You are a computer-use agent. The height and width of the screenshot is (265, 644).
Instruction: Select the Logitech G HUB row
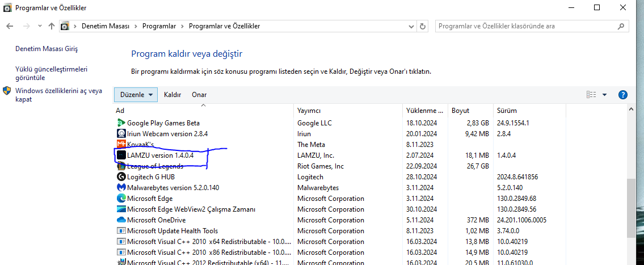(x=340, y=176)
